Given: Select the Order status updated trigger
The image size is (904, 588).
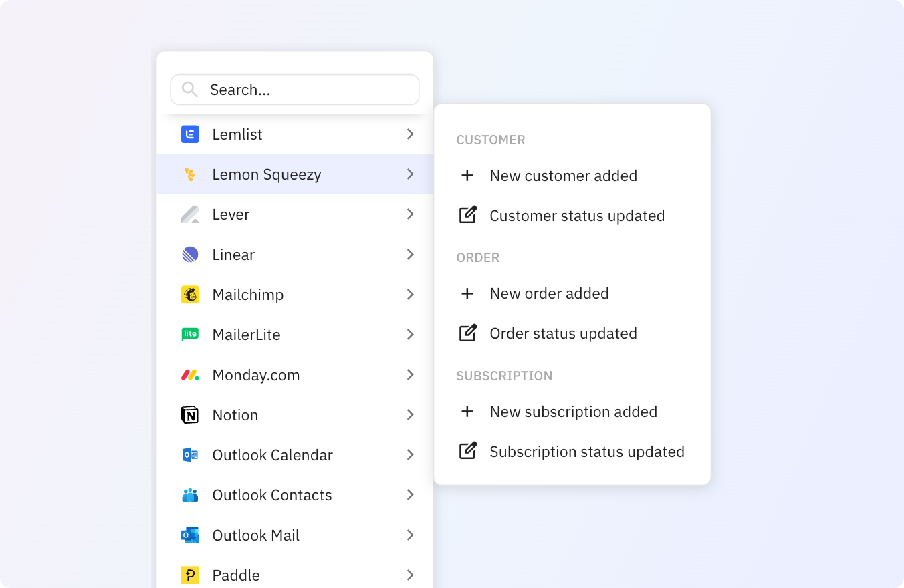Looking at the screenshot, I should coord(572,333).
